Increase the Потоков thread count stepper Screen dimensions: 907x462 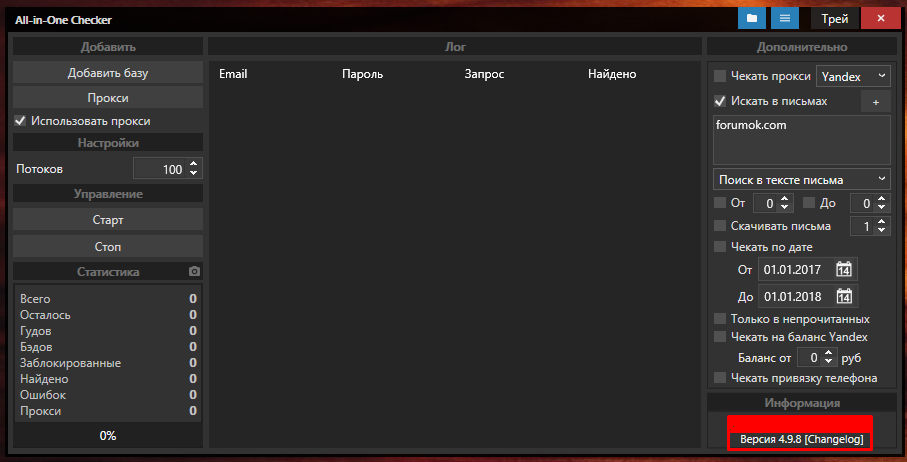(x=194, y=165)
